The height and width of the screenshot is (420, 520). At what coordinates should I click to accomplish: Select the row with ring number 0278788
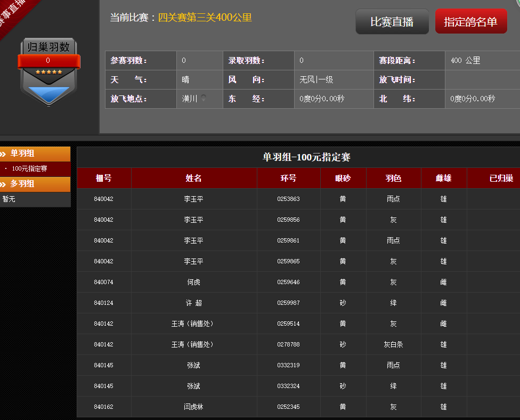pos(288,344)
